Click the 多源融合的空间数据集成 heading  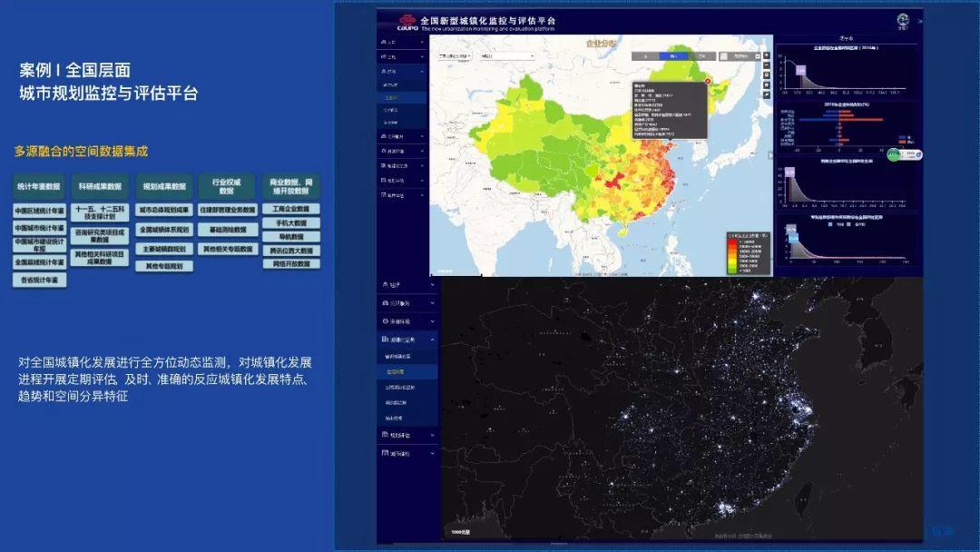82,152
